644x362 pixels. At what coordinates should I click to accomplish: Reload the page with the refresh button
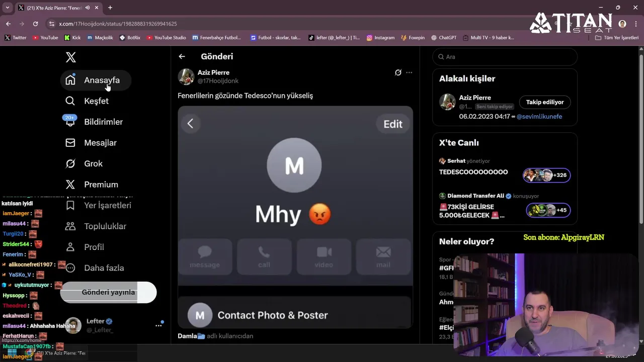click(35, 24)
